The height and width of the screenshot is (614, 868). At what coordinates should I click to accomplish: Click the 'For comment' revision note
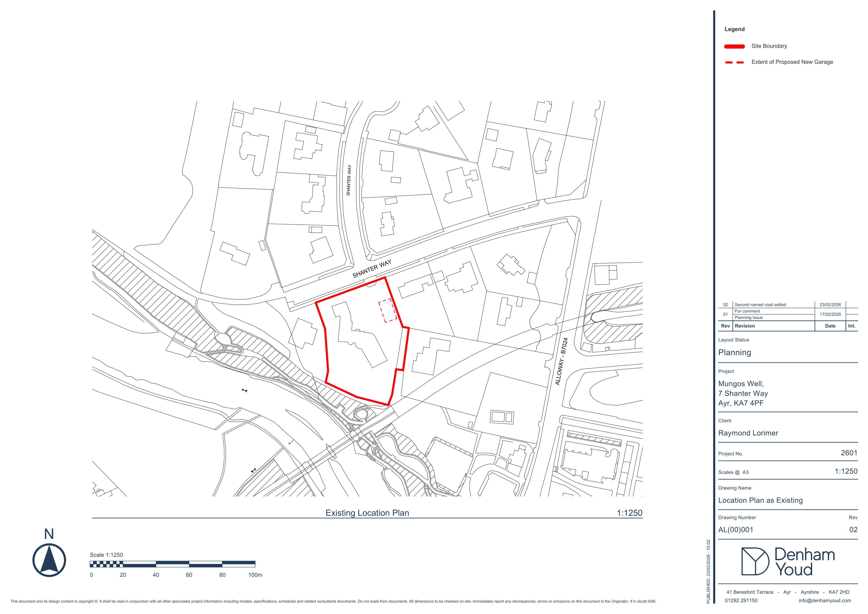point(747,311)
